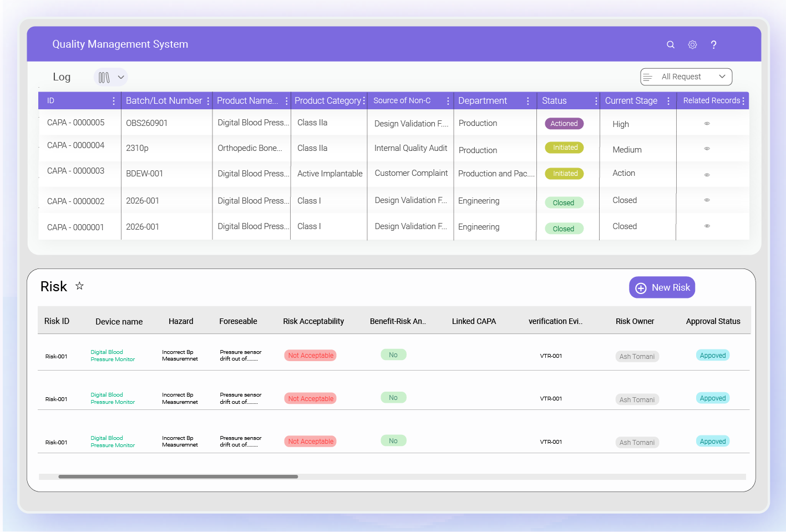Open the search icon in header
Image resolution: width=786 pixels, height=532 pixels.
671,45
